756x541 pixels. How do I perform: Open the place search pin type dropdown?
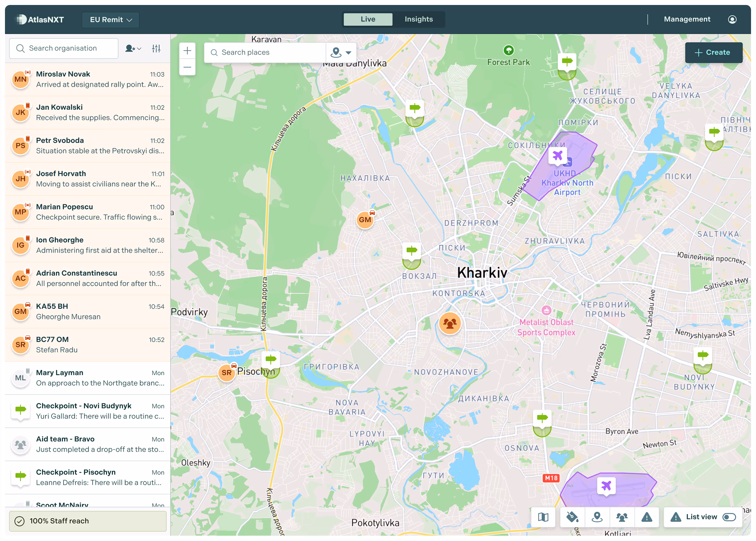tap(341, 52)
